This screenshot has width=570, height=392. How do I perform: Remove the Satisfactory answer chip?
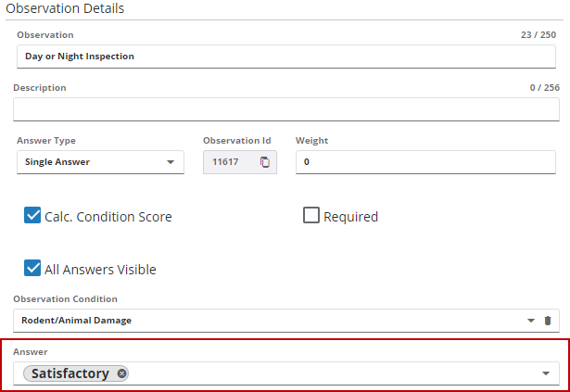coord(122,373)
